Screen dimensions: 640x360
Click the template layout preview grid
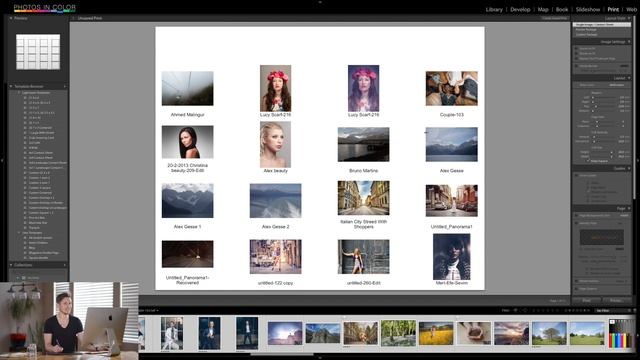[38, 52]
